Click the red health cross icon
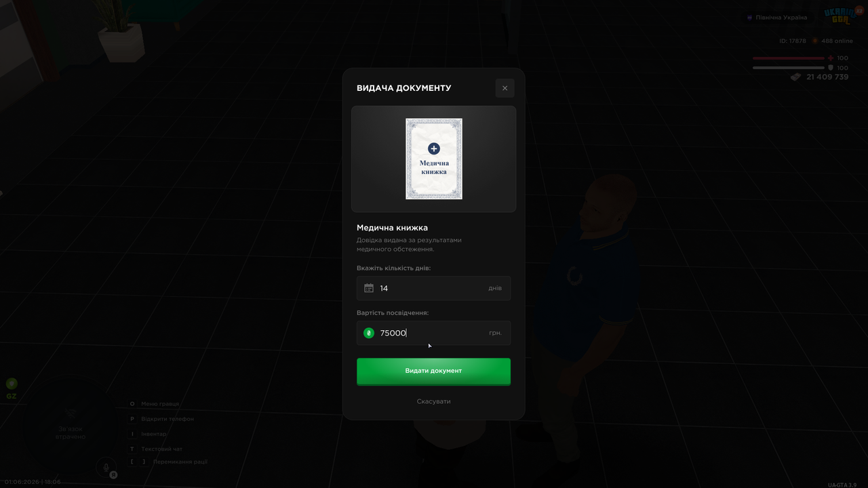Image resolution: width=868 pixels, height=488 pixels. point(831,58)
